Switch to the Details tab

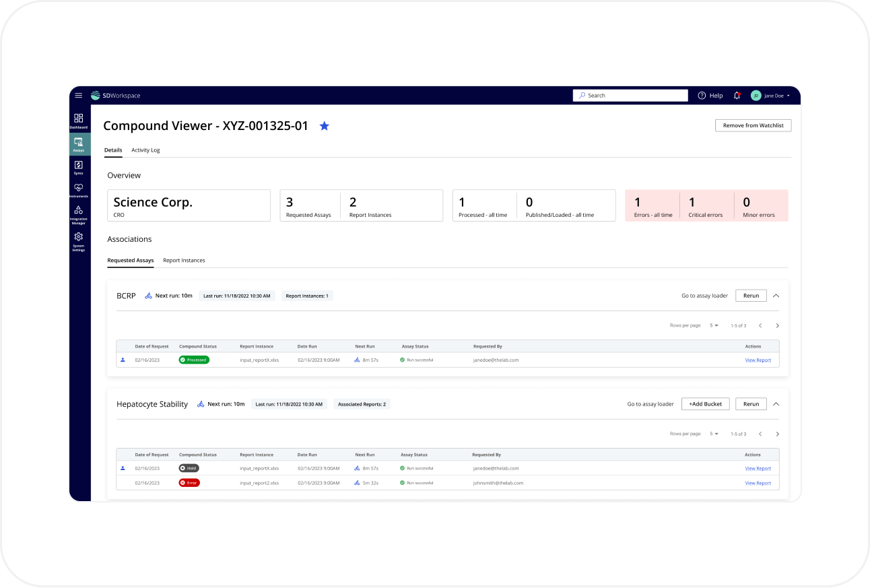tap(113, 150)
